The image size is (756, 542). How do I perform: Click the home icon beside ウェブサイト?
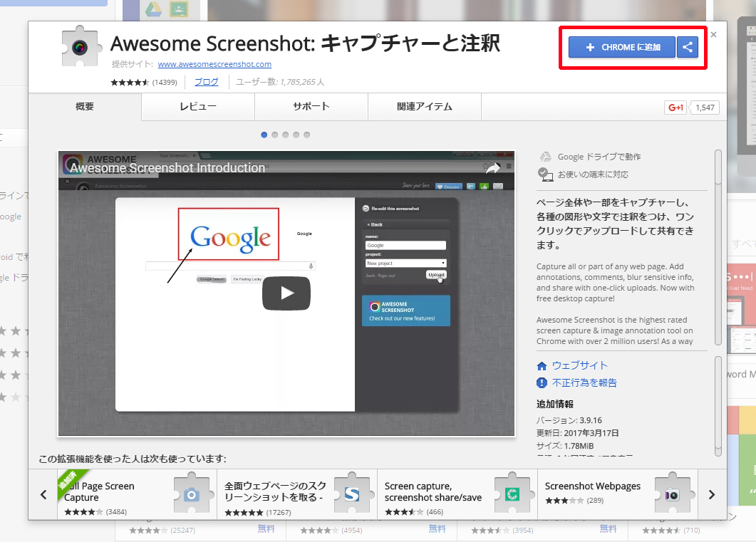point(542,365)
